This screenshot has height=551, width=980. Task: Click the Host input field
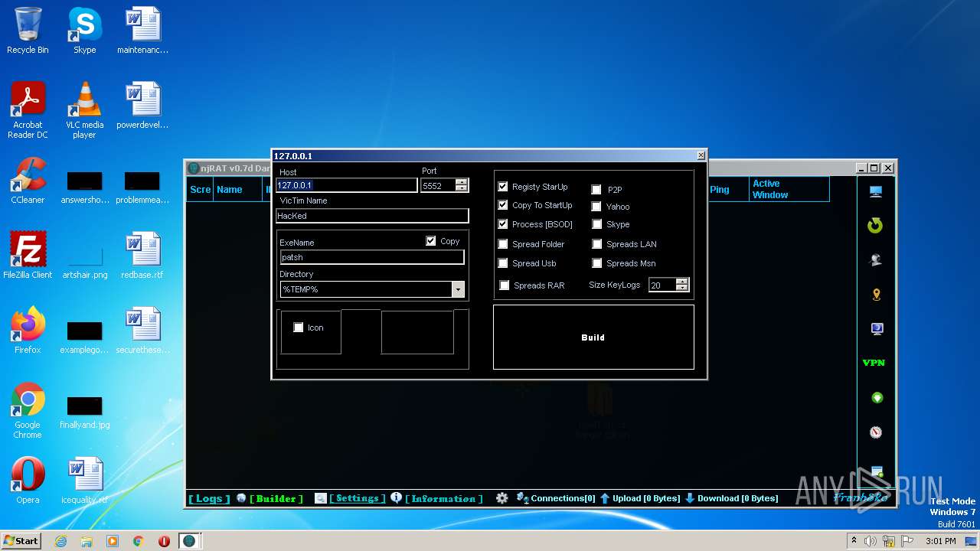coord(346,185)
